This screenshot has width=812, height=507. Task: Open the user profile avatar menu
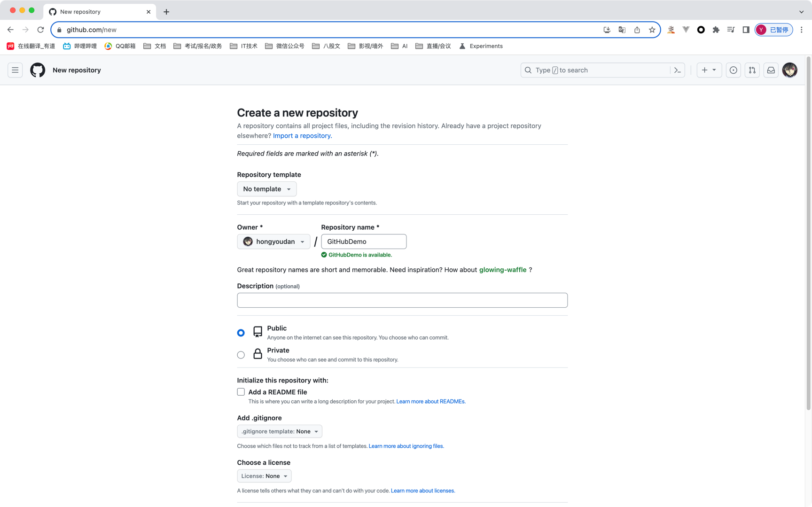(x=789, y=70)
